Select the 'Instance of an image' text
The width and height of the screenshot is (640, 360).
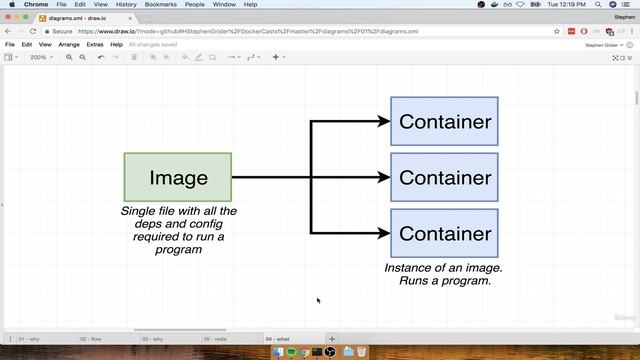[x=444, y=274]
